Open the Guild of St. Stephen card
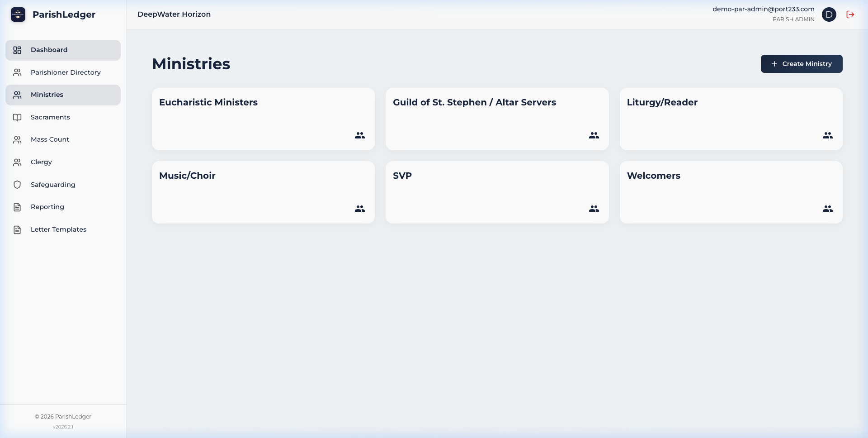Viewport: 868px width, 438px height. 497,119
